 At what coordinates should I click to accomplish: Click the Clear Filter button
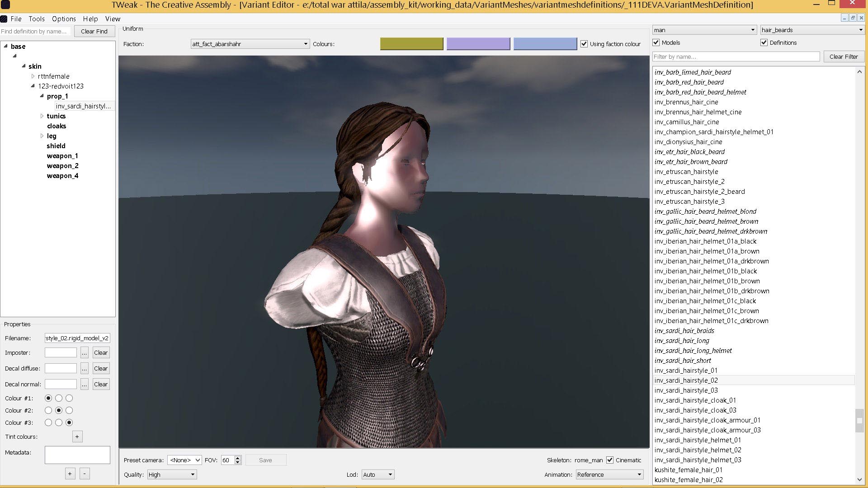[843, 56]
